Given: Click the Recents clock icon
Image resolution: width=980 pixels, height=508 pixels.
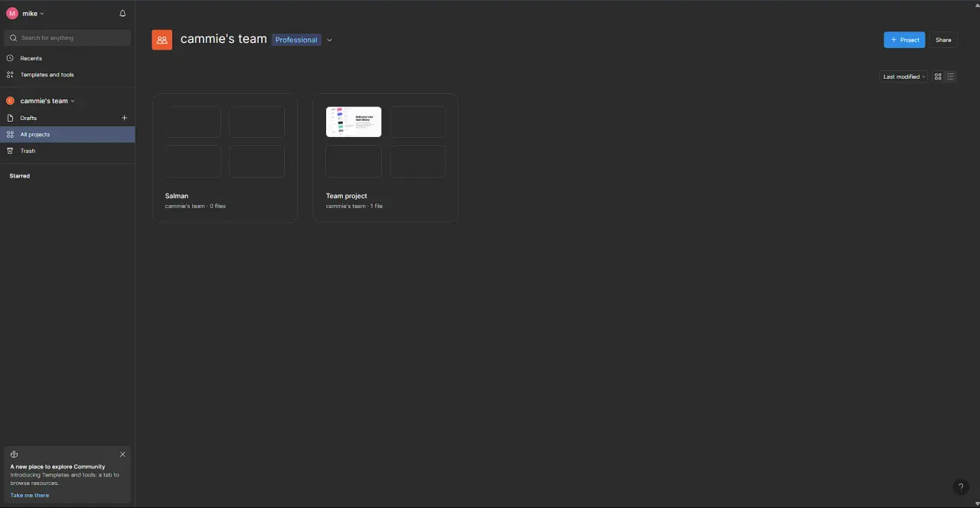Looking at the screenshot, I should [10, 58].
